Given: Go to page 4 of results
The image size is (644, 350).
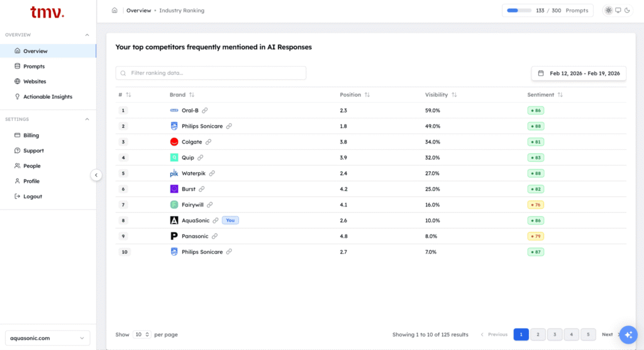Looking at the screenshot, I should [x=571, y=334].
